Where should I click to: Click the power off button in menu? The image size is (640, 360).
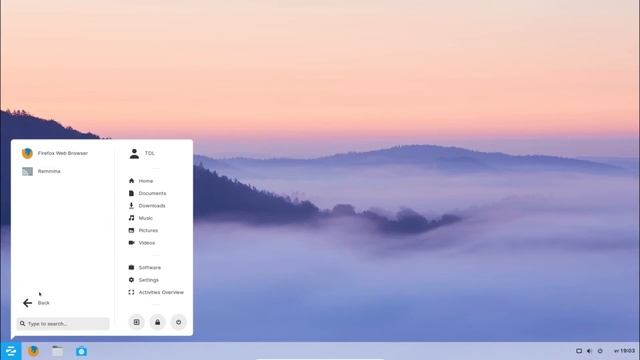[x=178, y=322]
